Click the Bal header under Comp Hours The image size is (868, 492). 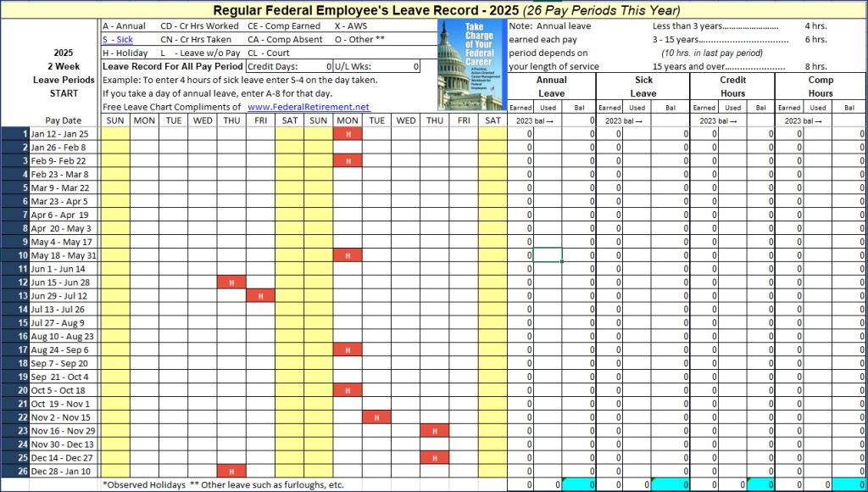[849, 107]
